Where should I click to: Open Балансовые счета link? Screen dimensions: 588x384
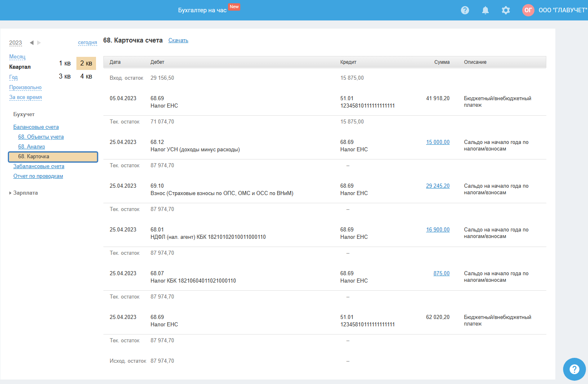pos(36,127)
